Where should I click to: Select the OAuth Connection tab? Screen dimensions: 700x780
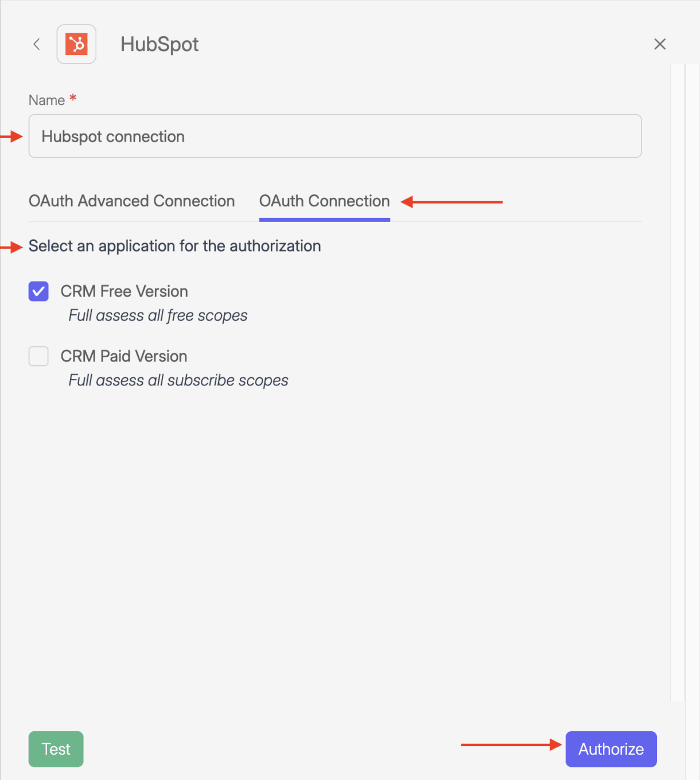324,201
